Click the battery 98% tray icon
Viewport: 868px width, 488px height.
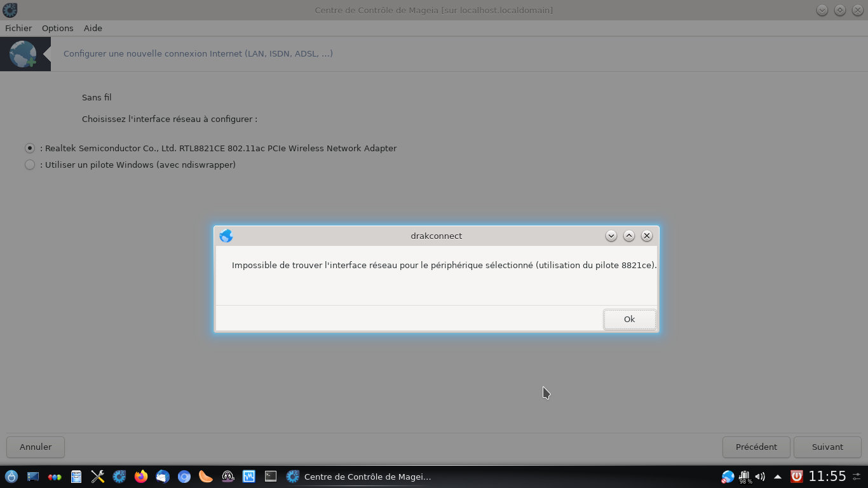tap(745, 477)
